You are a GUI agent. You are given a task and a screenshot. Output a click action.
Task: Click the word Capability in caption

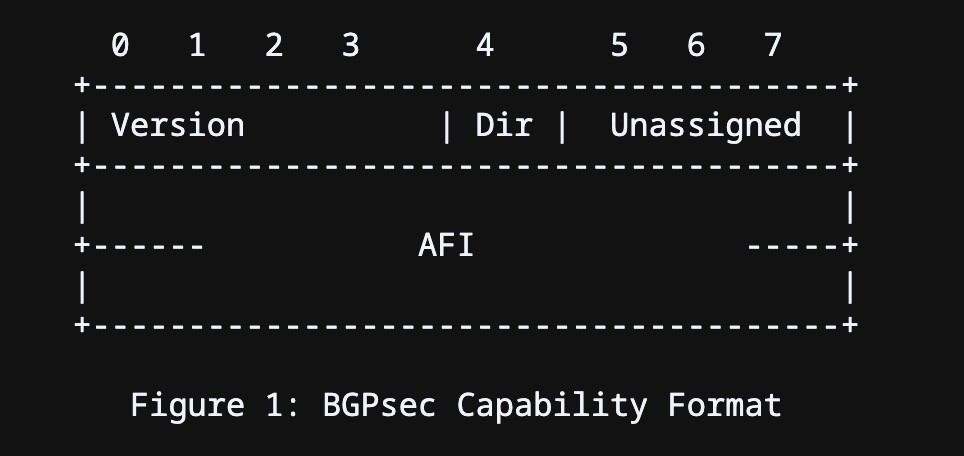551,407
